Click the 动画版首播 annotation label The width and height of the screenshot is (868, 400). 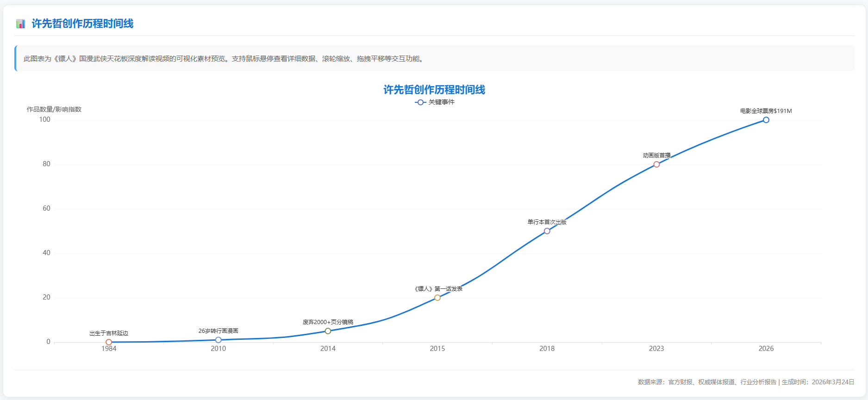pyautogui.click(x=656, y=156)
